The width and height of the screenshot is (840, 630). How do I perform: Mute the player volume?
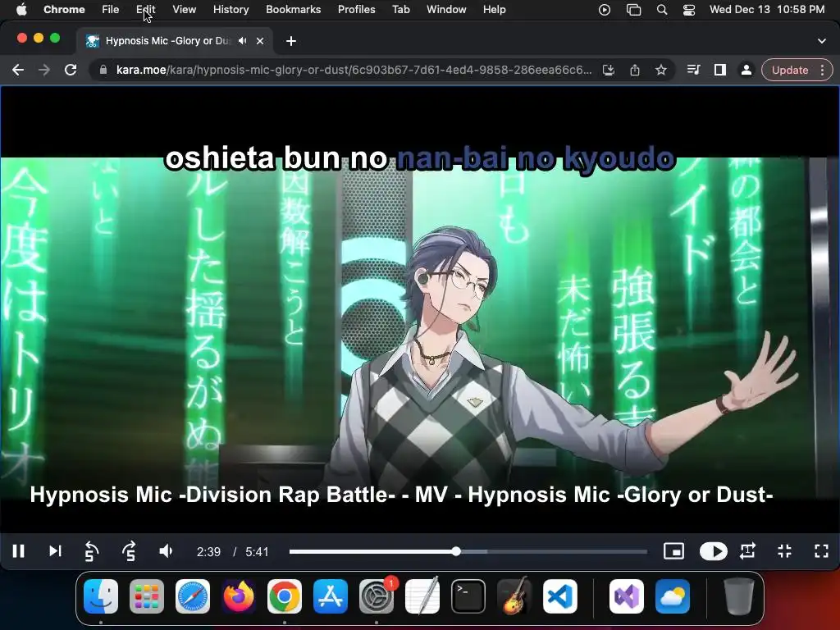[166, 551]
